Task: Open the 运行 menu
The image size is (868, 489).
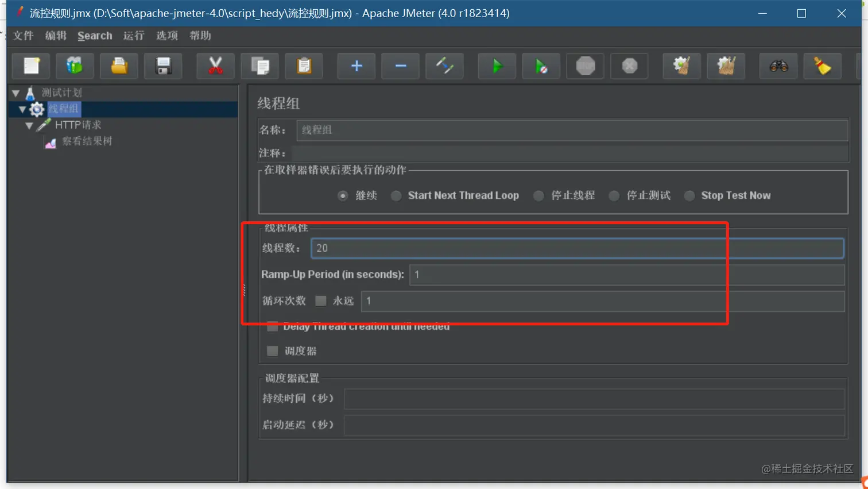Action: 134,36
